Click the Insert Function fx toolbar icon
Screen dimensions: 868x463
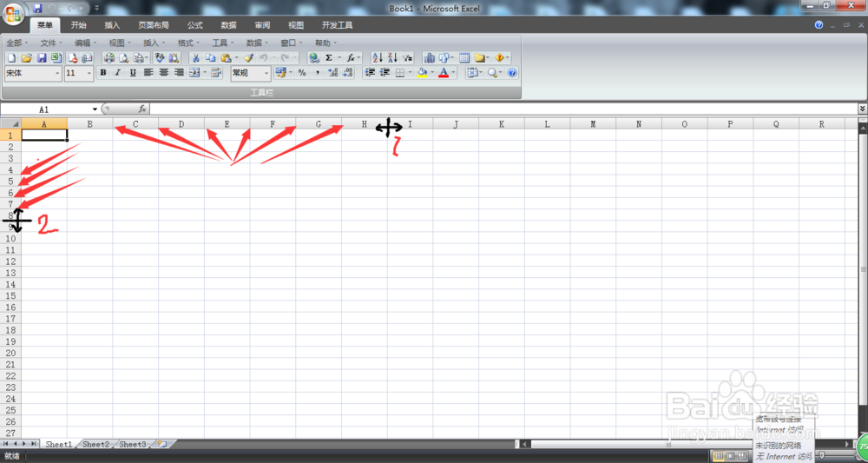pos(351,57)
